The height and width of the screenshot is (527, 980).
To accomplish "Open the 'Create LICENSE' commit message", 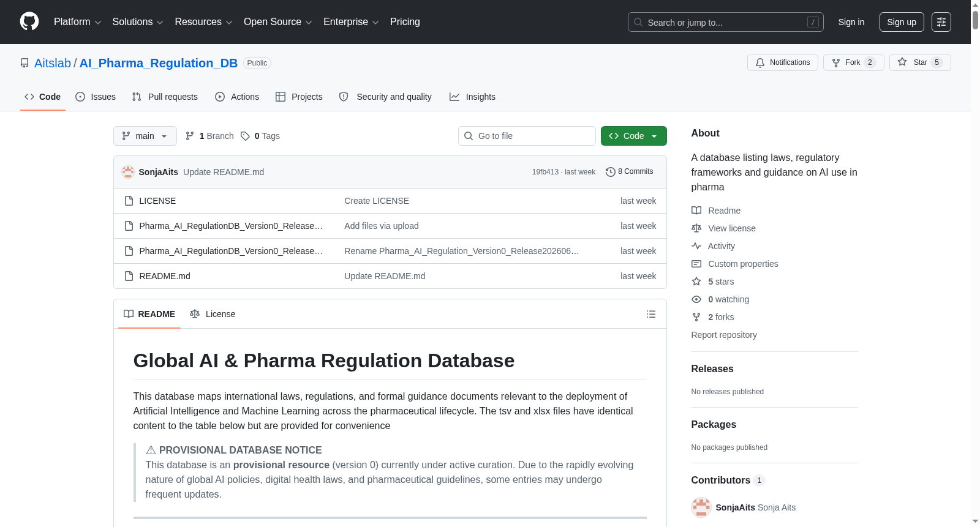I will point(377,201).
